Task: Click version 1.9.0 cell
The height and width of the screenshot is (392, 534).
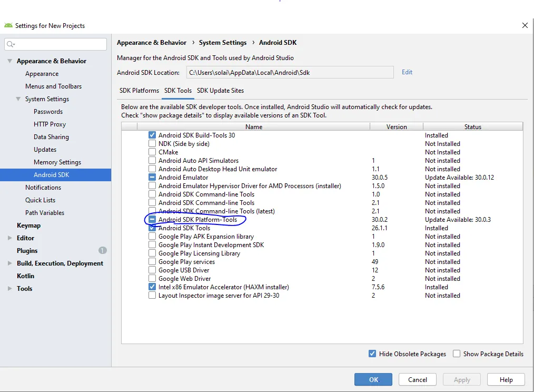Action: coord(378,245)
